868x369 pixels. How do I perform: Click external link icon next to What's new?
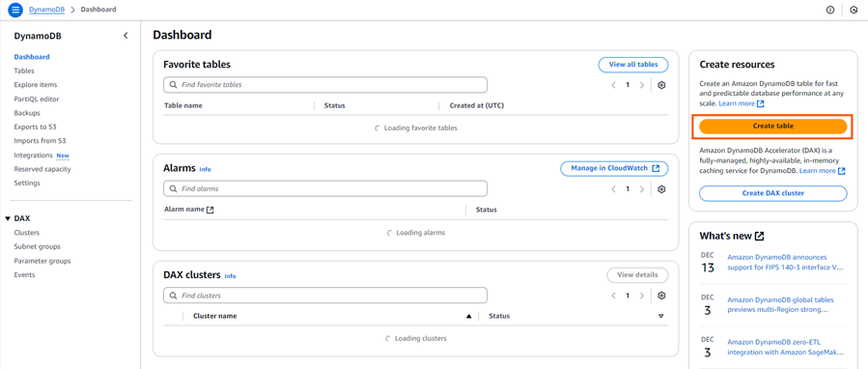point(760,236)
